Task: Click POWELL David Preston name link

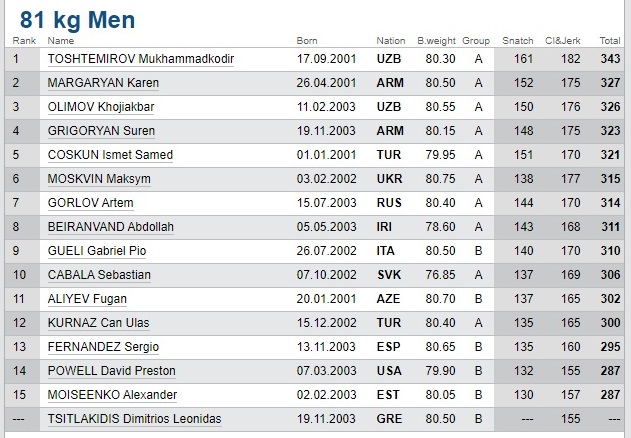Action: pyautogui.click(x=112, y=371)
